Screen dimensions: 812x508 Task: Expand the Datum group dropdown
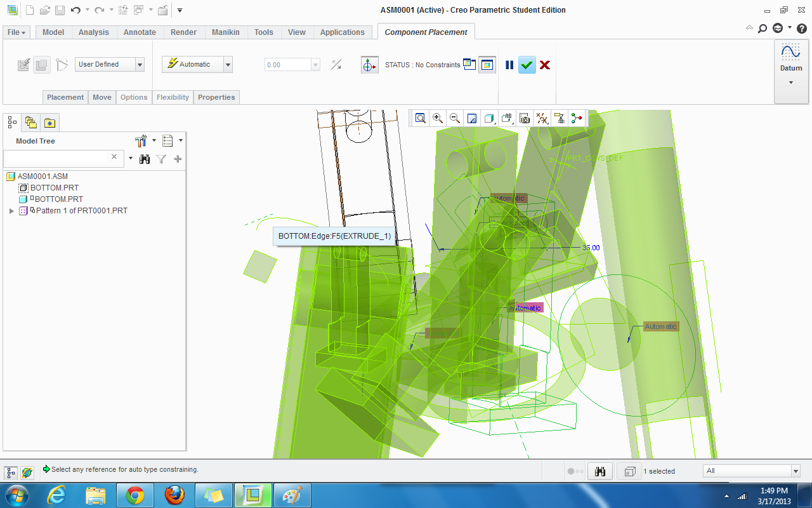pyautogui.click(x=791, y=82)
